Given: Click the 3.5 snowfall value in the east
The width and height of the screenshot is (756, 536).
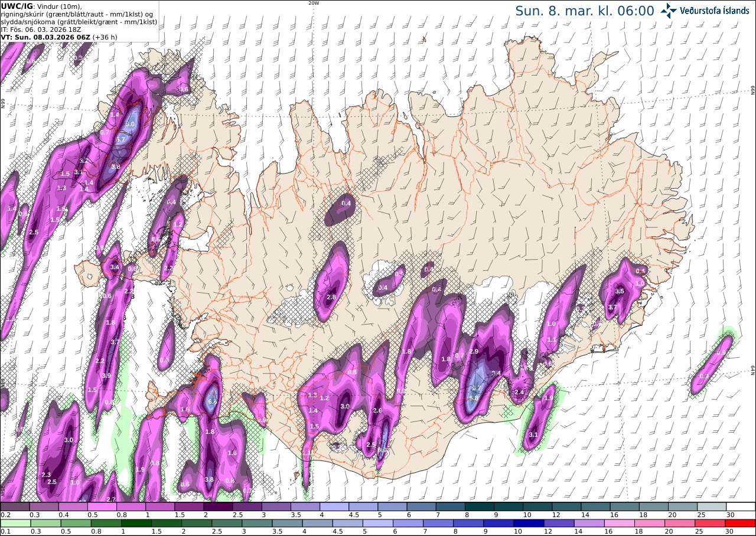Looking at the screenshot, I should pyautogui.click(x=620, y=292).
